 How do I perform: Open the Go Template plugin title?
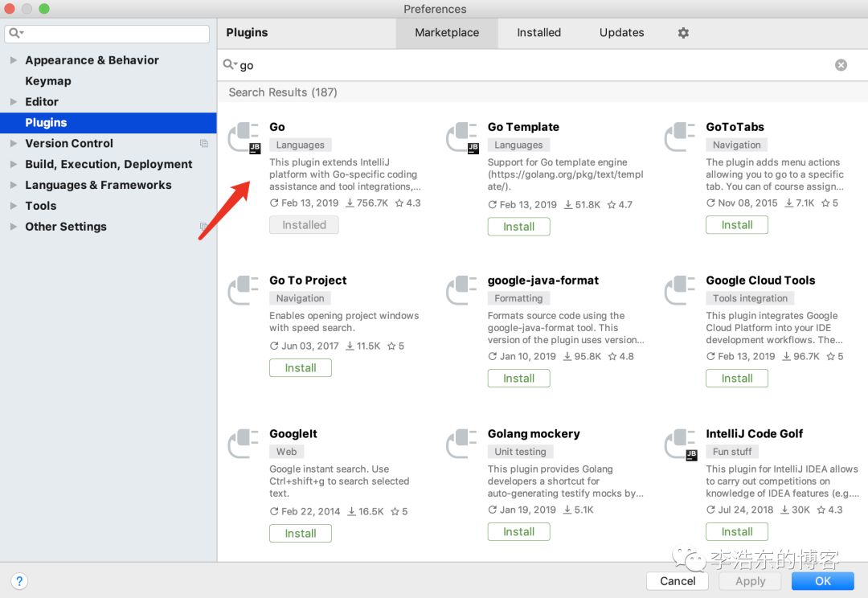[523, 127]
